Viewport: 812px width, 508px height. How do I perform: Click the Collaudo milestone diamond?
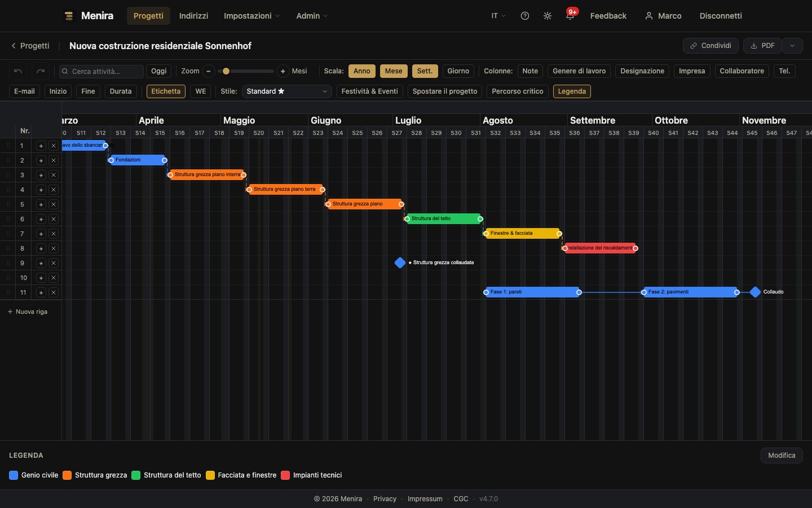tap(756, 292)
